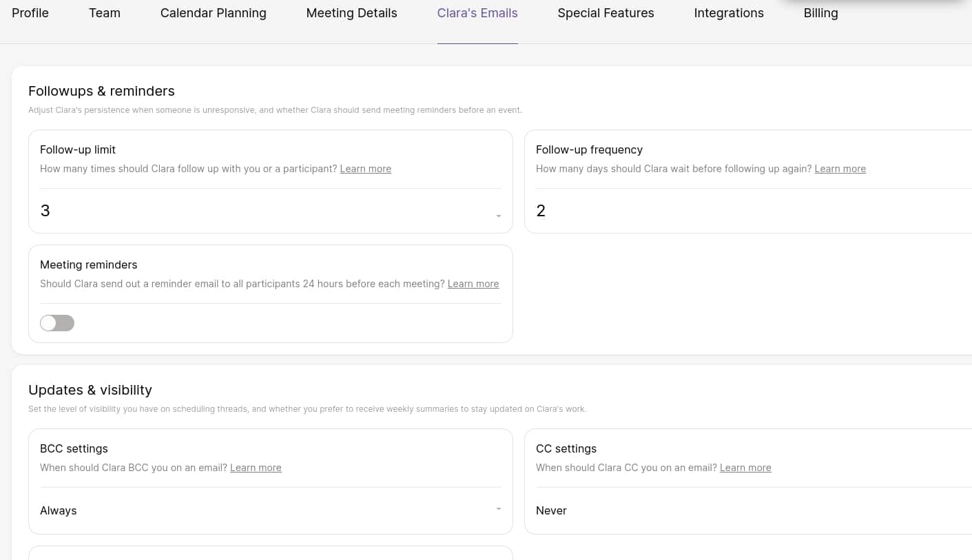Toggle the Meeting reminders switch

pyautogui.click(x=57, y=323)
